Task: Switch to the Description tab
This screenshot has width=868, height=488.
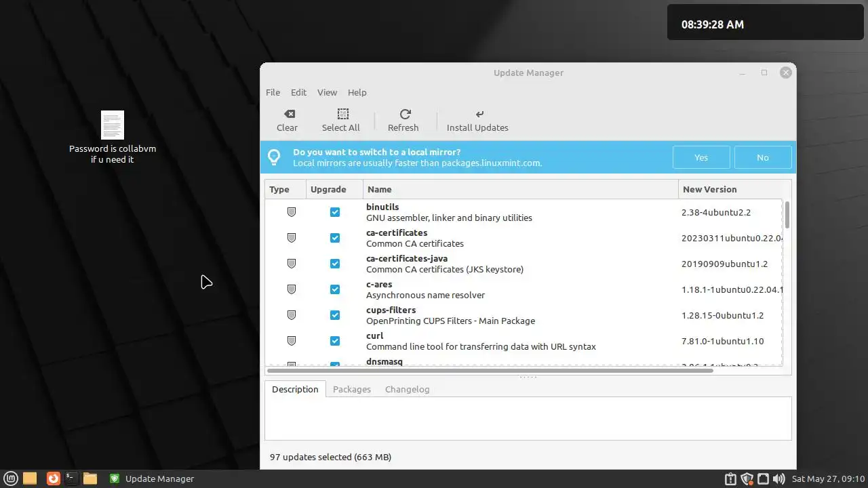Action: coord(295,389)
